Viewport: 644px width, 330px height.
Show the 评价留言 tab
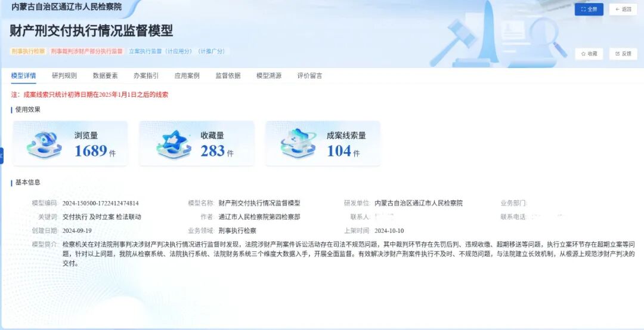[x=309, y=76]
